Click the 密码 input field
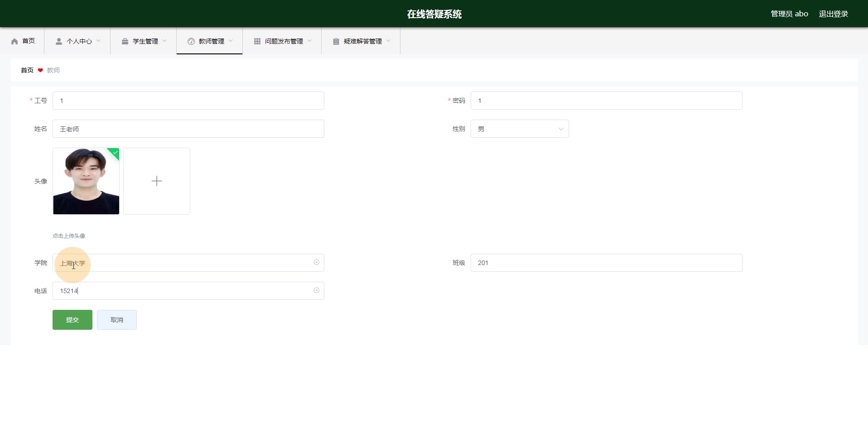Screen dimensions: 868x424 coord(606,101)
